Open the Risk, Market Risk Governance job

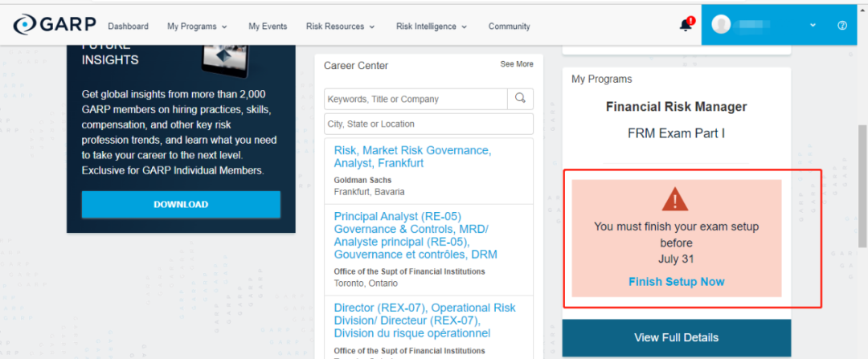pyautogui.click(x=413, y=157)
